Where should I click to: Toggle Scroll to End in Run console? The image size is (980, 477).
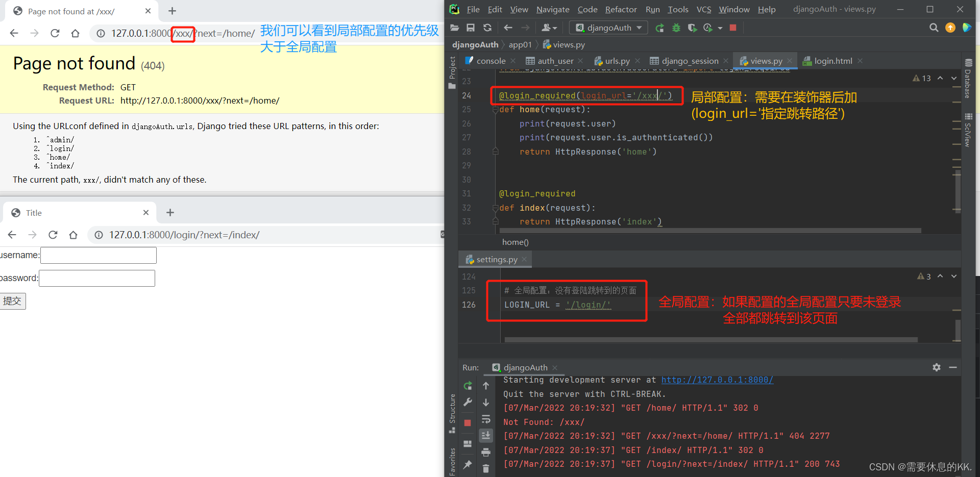486,436
